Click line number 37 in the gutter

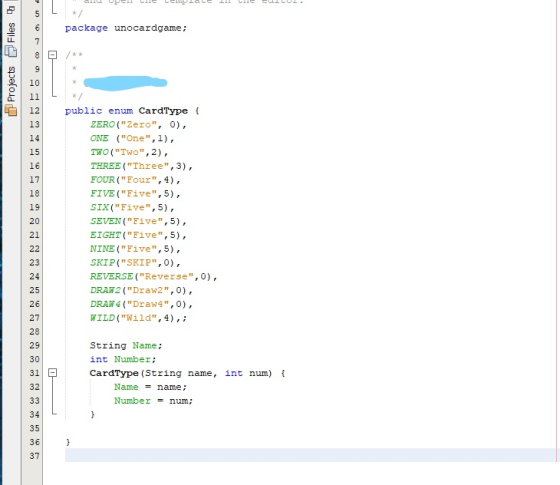[x=34, y=456]
